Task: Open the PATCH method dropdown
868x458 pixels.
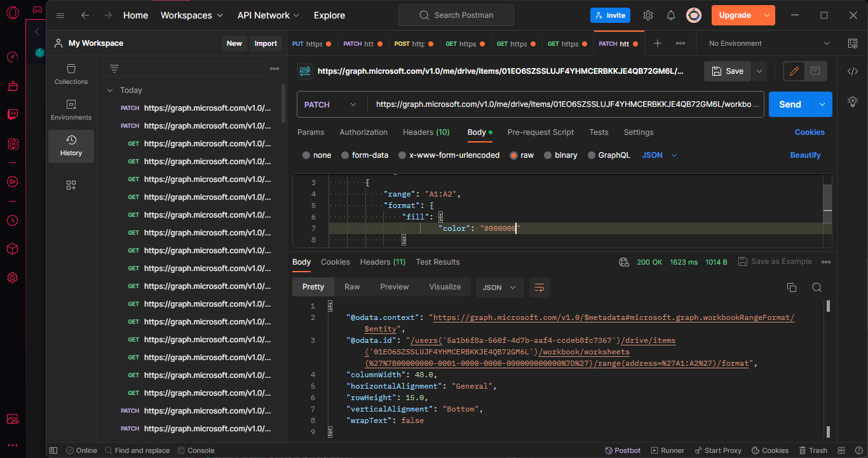Action: (332, 104)
